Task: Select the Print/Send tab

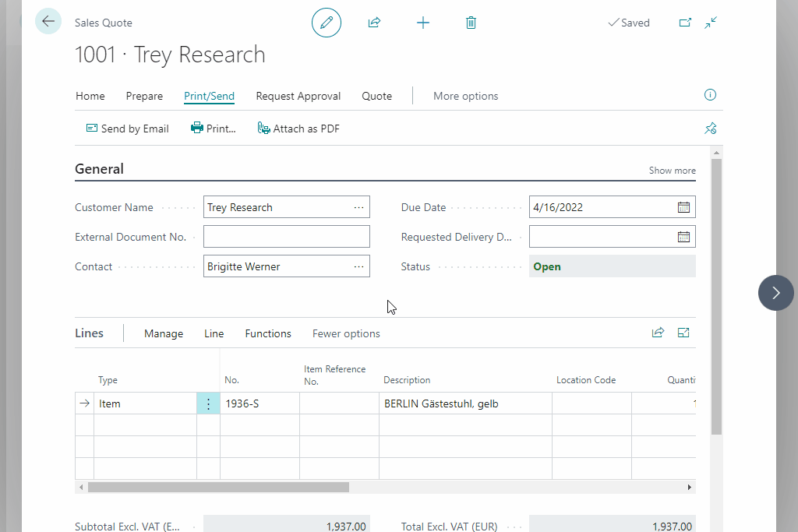Action: [x=209, y=96]
